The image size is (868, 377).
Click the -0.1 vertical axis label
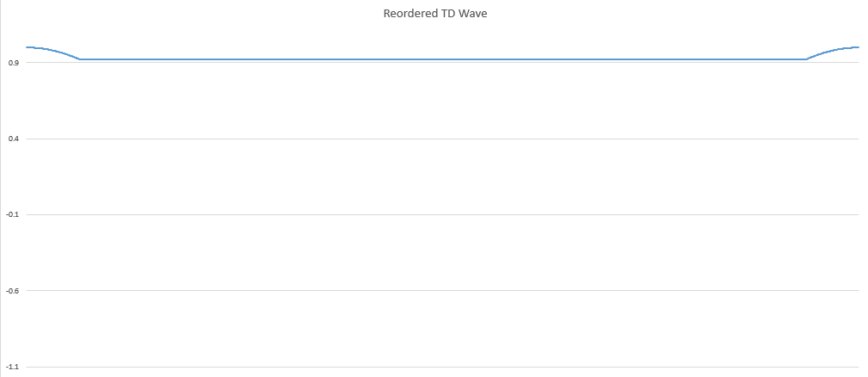[x=11, y=214]
